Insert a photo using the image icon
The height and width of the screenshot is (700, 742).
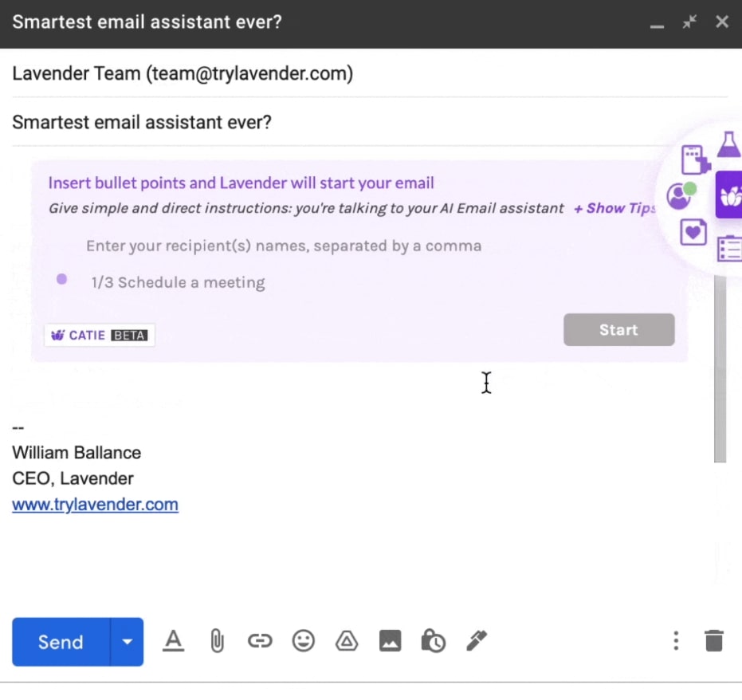pos(390,641)
